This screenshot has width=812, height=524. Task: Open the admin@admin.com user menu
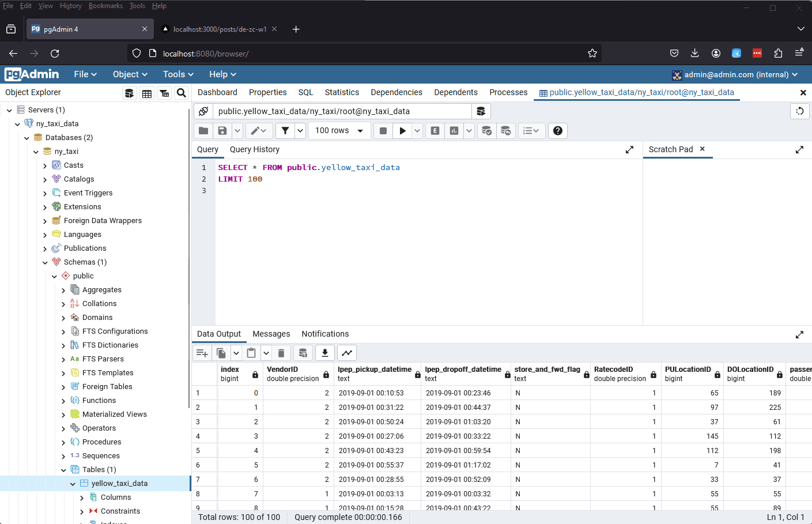pyautogui.click(x=735, y=74)
